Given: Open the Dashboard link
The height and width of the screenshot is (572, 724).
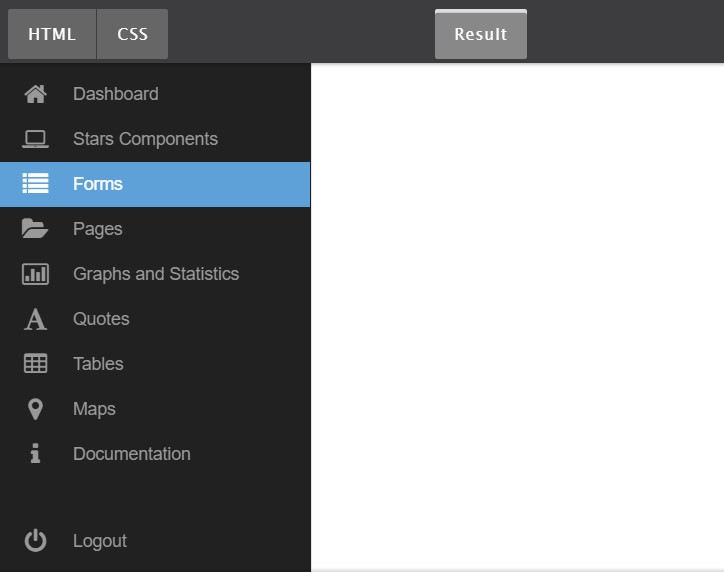Looking at the screenshot, I should point(116,94).
